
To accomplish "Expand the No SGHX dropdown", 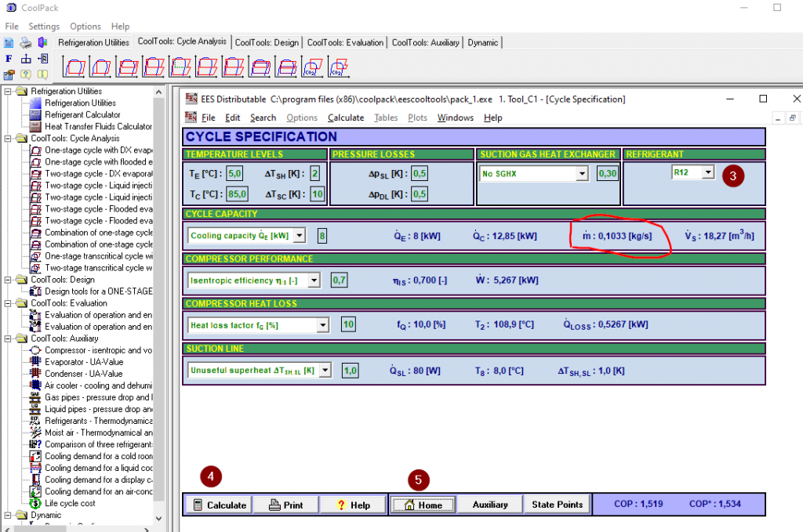I will point(583,174).
